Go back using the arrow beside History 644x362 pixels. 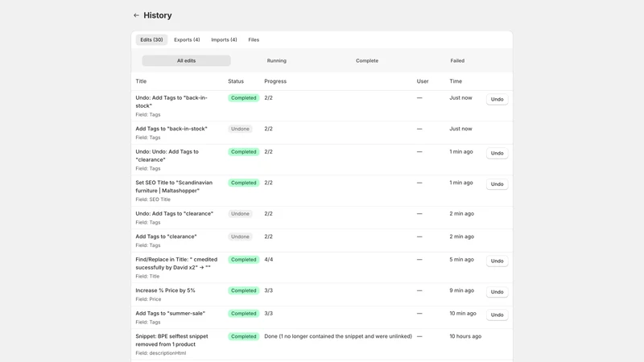[136, 15]
